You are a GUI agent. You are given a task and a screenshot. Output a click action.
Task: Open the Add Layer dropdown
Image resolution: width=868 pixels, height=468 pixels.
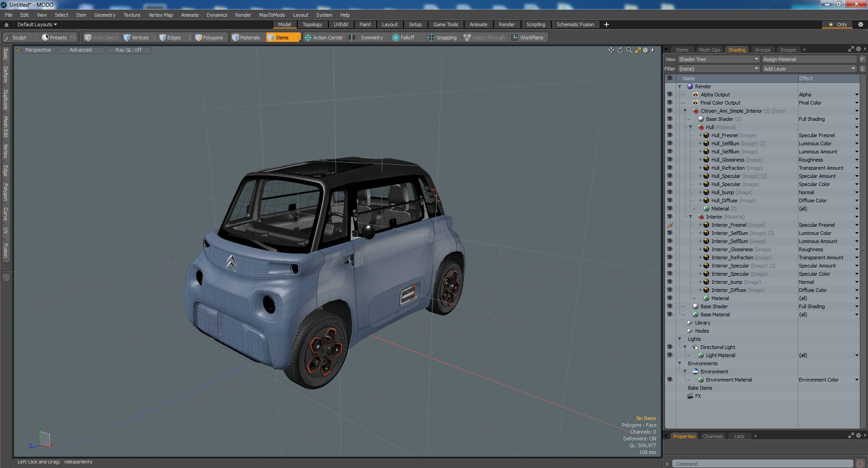(x=809, y=69)
